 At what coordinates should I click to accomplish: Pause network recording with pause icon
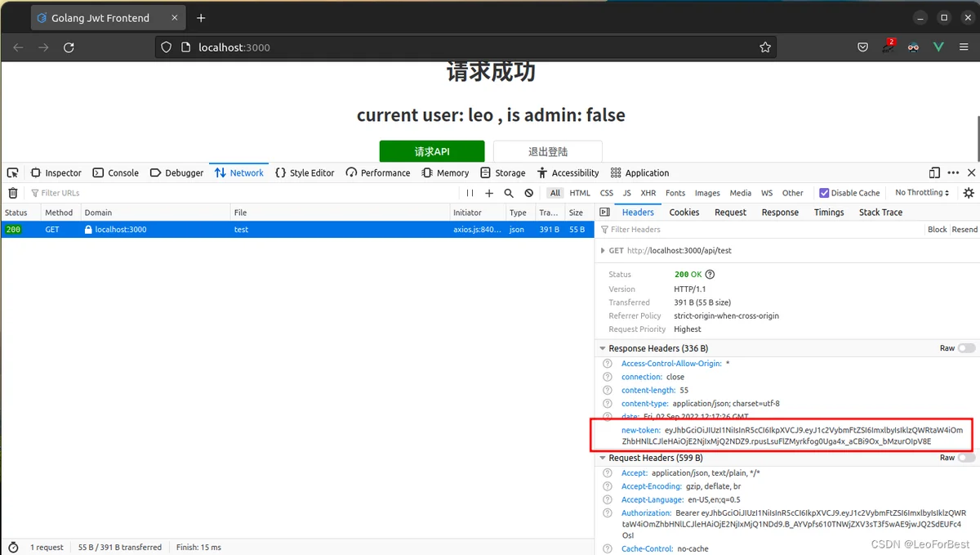pos(470,193)
